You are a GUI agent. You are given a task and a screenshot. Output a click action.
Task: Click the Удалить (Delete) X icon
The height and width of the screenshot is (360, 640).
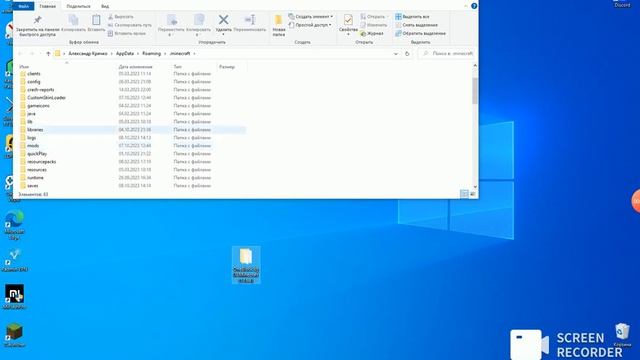223,20
